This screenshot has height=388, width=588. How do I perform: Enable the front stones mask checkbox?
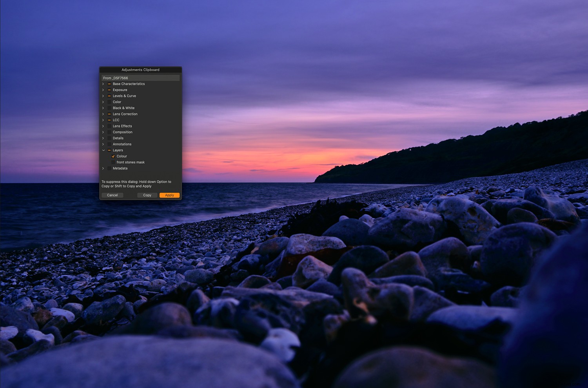coord(113,162)
